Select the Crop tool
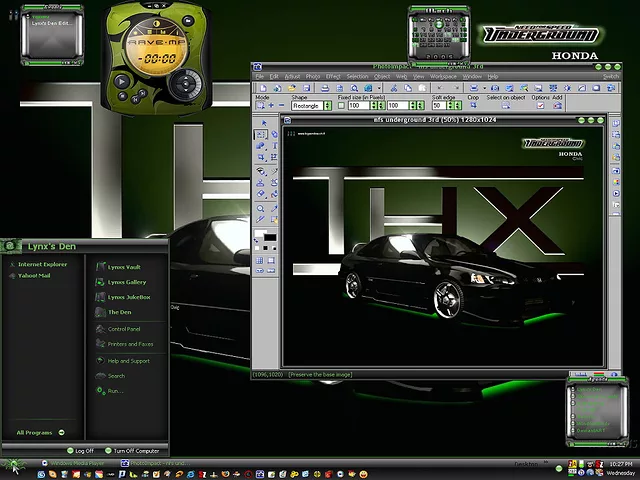This screenshot has width=640, height=480. [260, 157]
